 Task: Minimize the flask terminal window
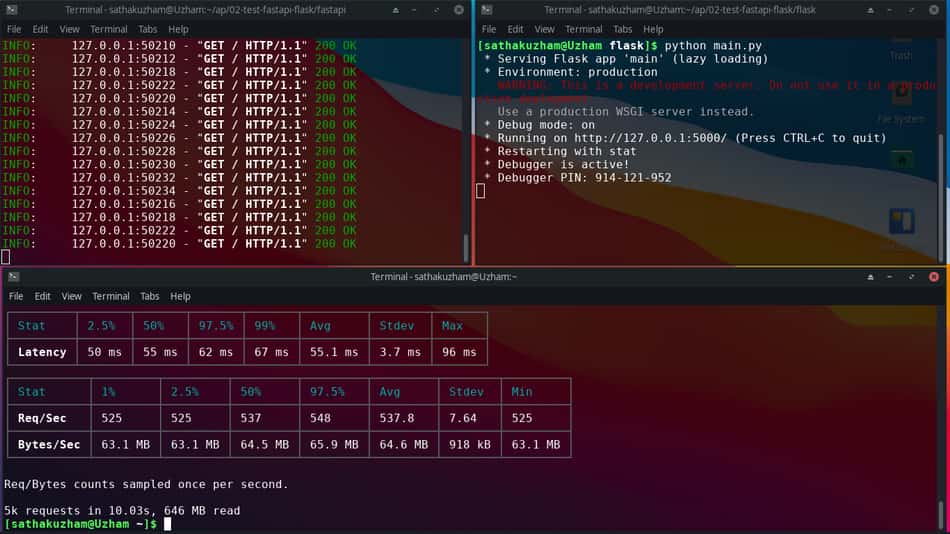pyautogui.click(x=889, y=10)
